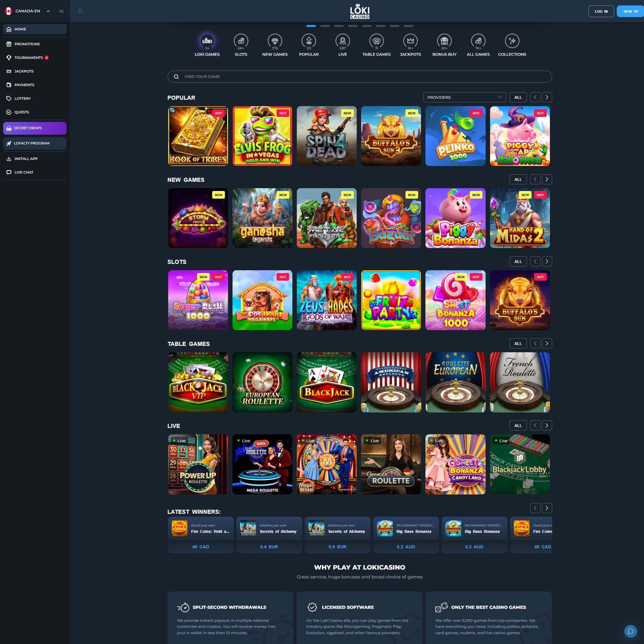Open Live Chat from the sidebar

[35, 172]
